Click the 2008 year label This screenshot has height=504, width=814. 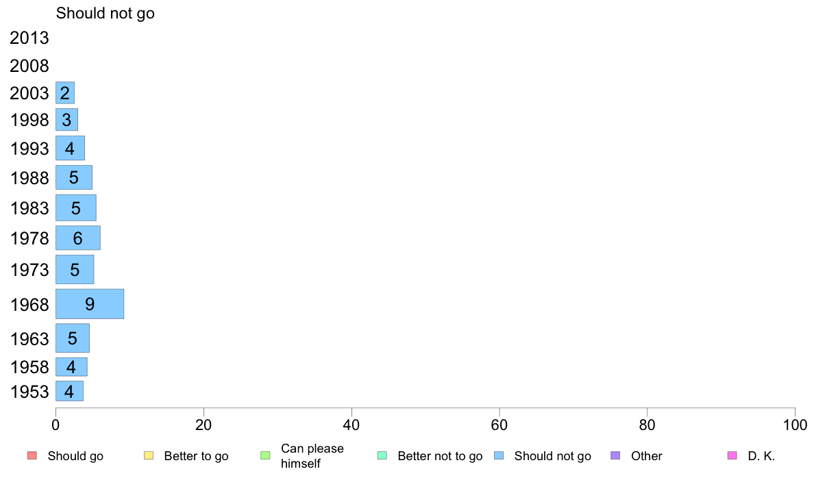tap(29, 66)
